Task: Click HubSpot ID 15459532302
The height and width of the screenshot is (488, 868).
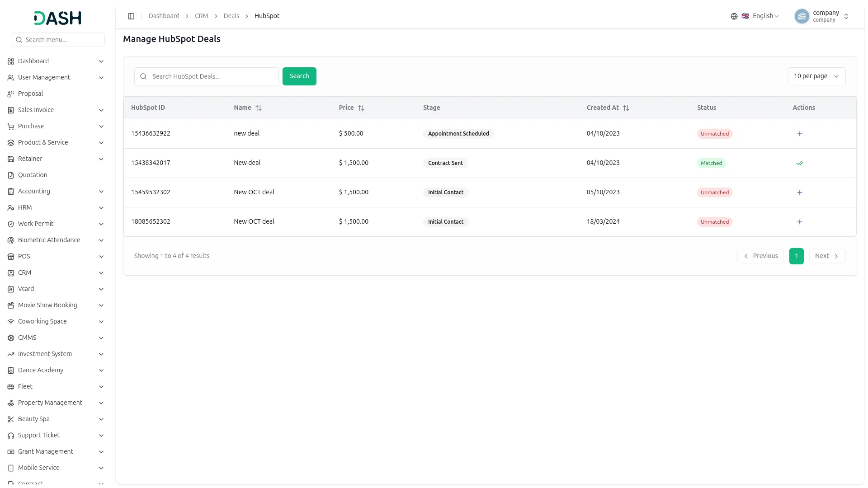Action: point(151,192)
